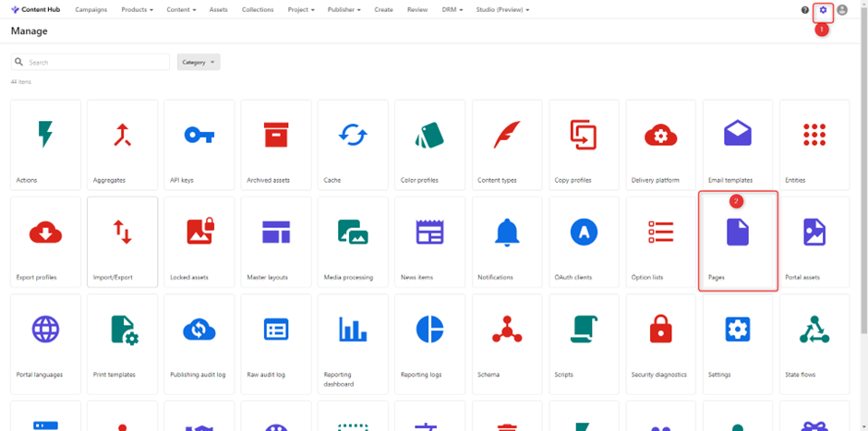Expand the Studio (Preview) menu
The width and height of the screenshot is (868, 431).
[502, 10]
